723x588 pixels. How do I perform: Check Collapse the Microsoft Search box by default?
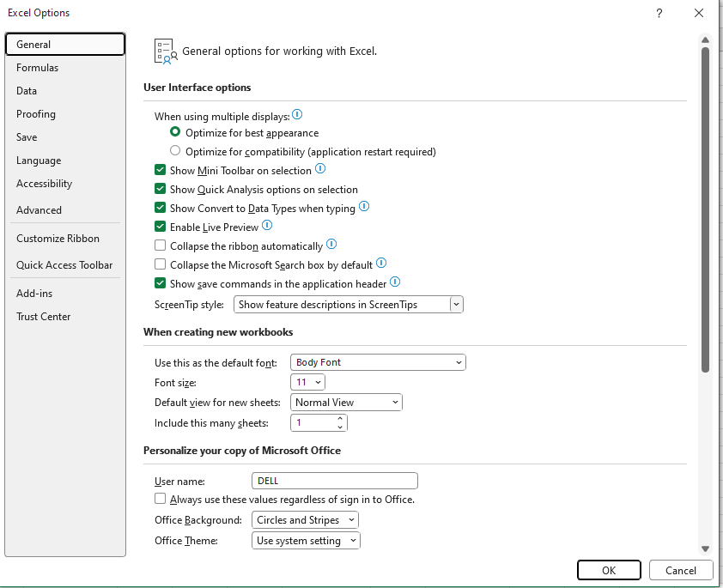pos(160,264)
